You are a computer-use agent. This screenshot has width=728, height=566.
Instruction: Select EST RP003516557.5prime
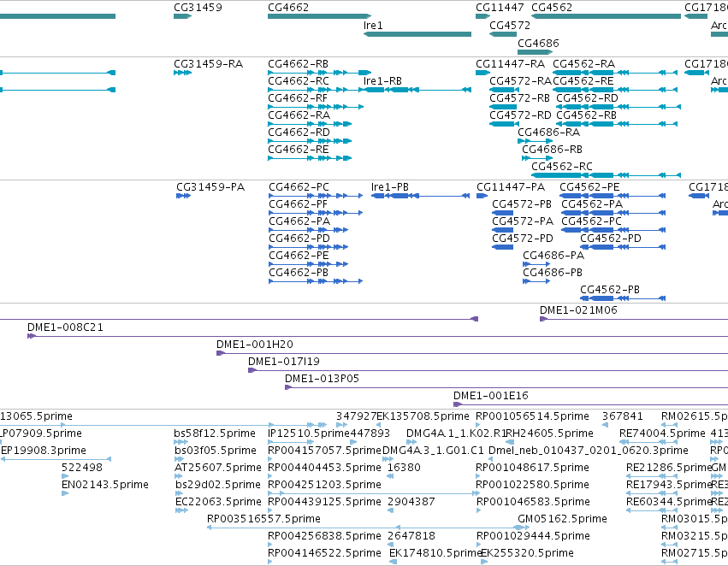263,519
